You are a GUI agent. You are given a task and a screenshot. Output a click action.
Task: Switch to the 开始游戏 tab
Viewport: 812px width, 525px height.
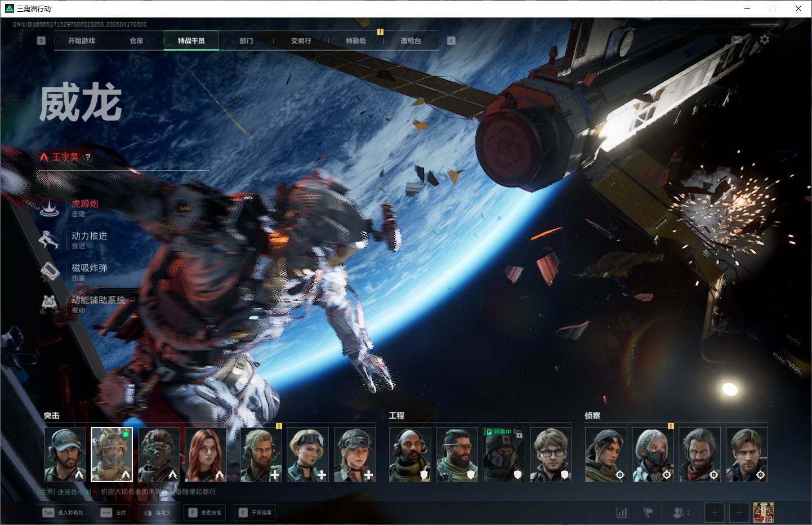tap(82, 41)
